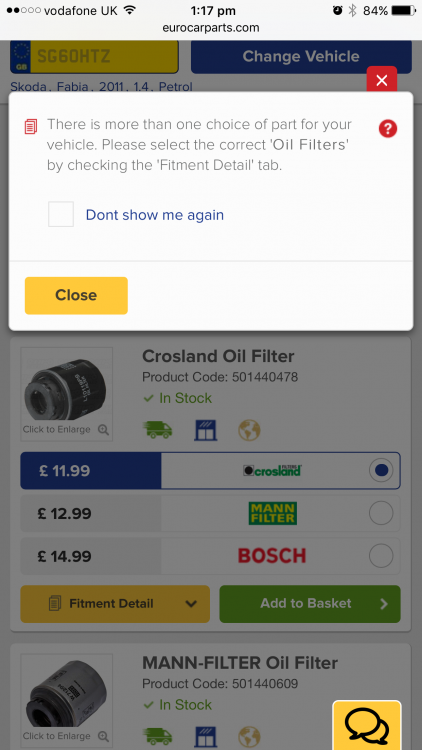Expand the Fitment Detail dropdown
Viewport: 422px width, 750px height.
tap(115, 604)
